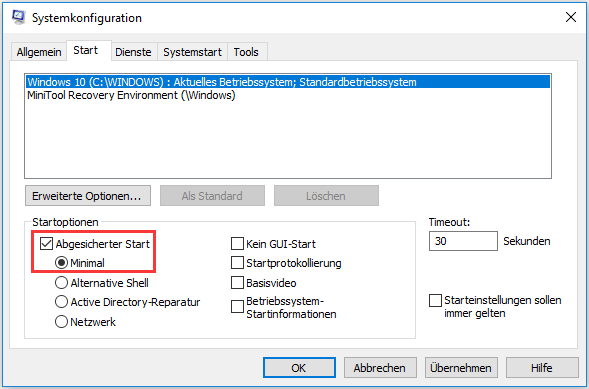Enable Kein GUI-Start checkbox

click(x=237, y=244)
